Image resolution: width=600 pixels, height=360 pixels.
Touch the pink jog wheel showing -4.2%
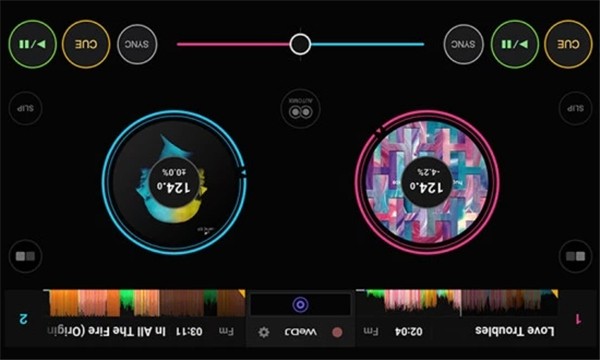point(427,182)
